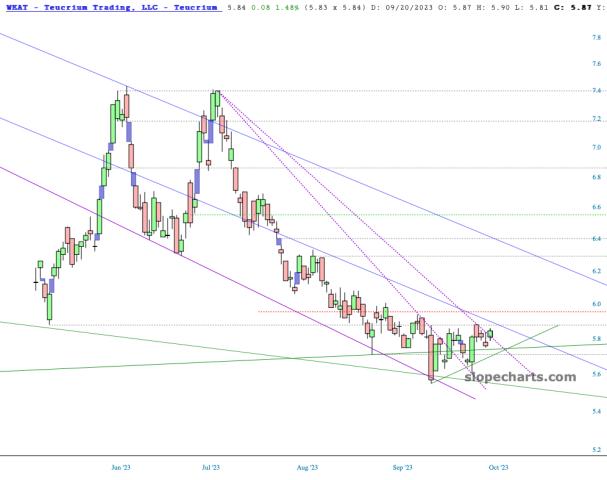Click the most recent candlestick on the chart
The image size is (607, 480).
click(x=490, y=333)
